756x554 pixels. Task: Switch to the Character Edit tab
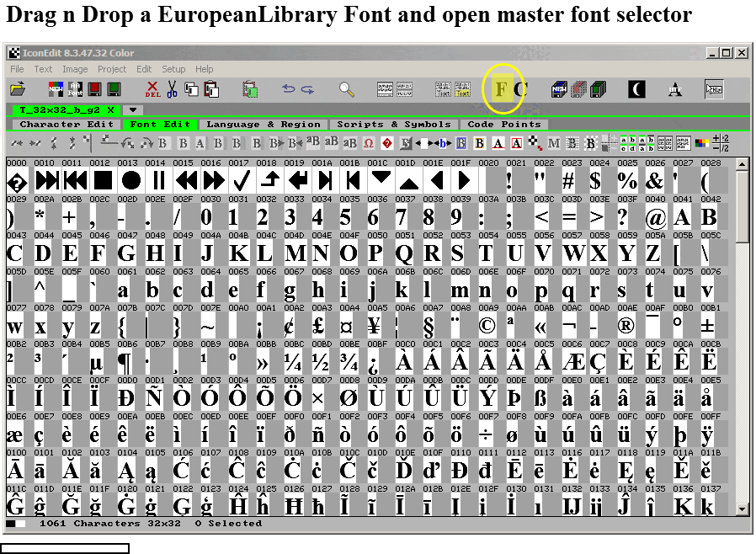pos(67,125)
